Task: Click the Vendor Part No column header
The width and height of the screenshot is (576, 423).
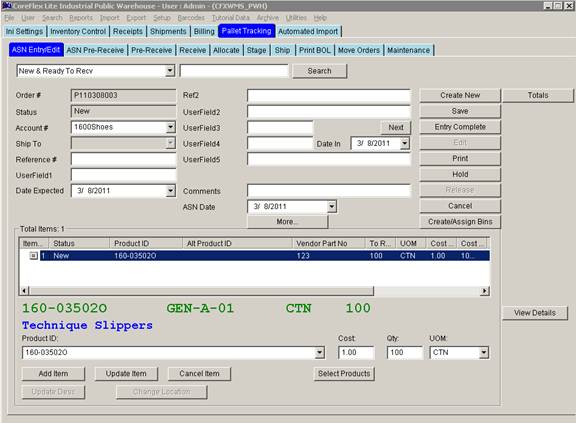Action: (x=329, y=243)
